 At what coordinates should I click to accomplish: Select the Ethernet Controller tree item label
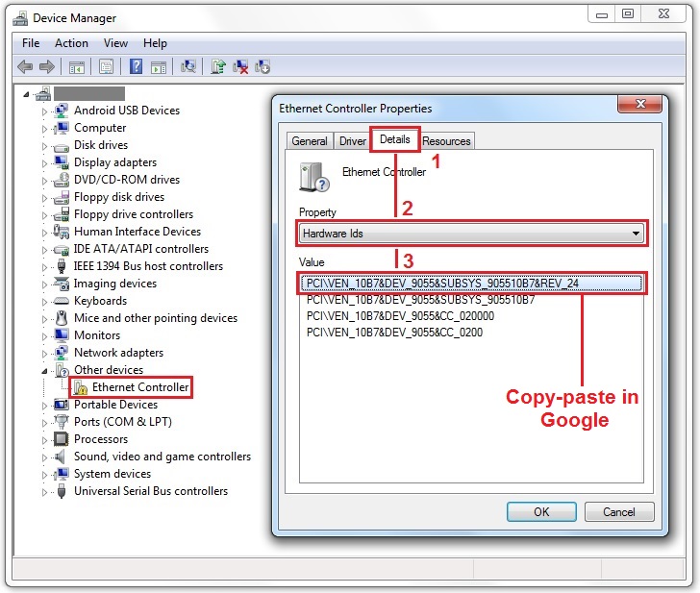point(140,387)
